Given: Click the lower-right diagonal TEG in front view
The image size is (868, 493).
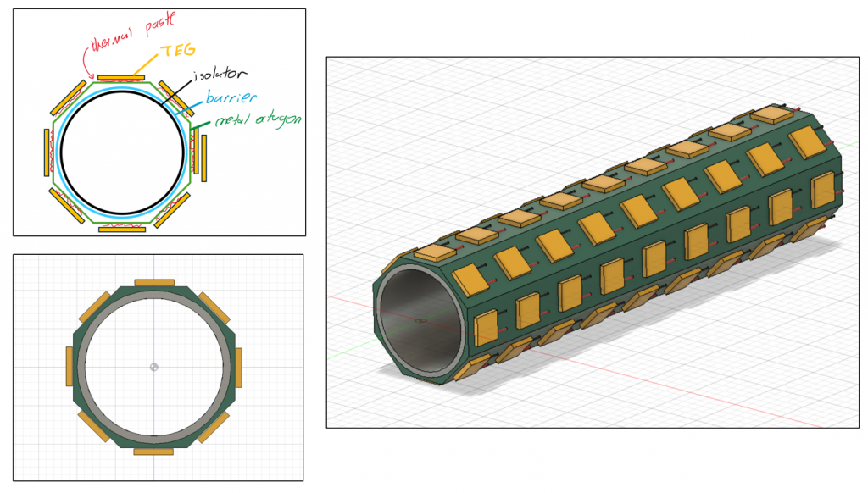Looking at the screenshot, I should tap(214, 426).
